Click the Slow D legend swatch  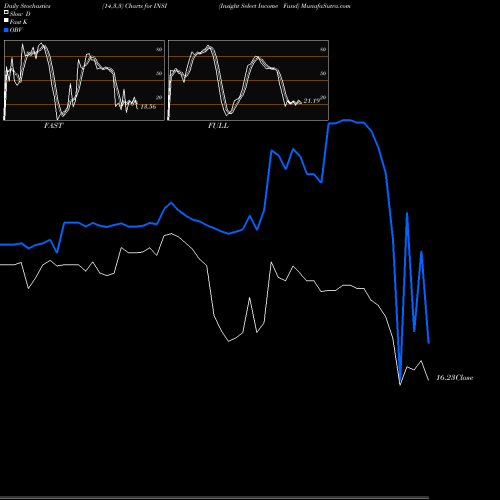(6, 12)
